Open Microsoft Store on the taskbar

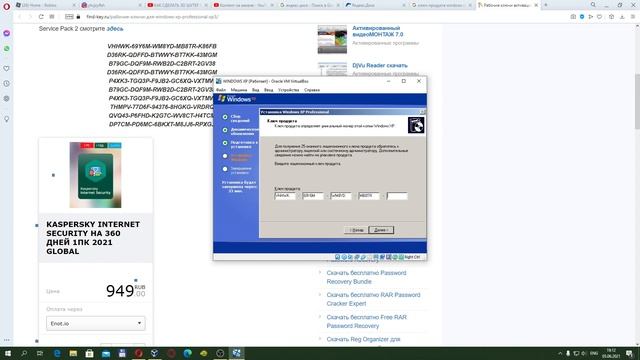click(x=89, y=353)
